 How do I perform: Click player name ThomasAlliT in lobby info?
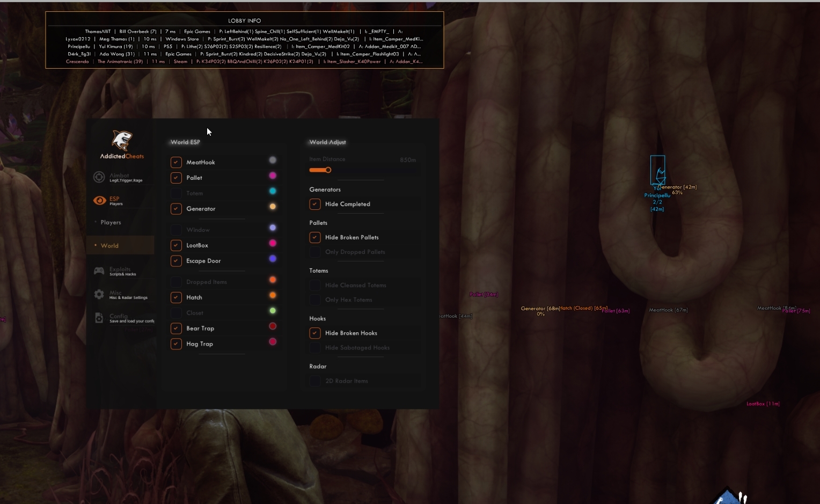tap(98, 32)
